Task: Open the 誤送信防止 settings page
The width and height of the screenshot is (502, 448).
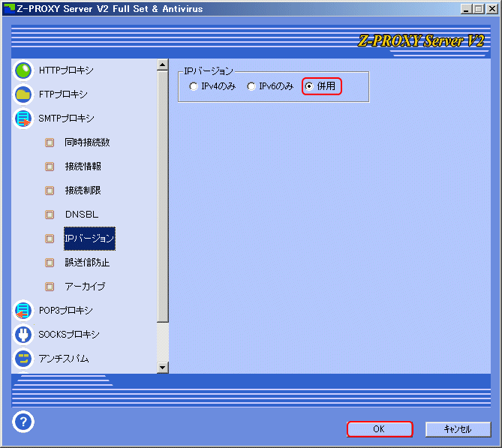Action: click(x=87, y=262)
